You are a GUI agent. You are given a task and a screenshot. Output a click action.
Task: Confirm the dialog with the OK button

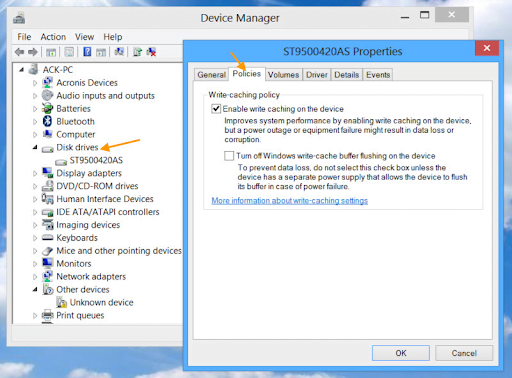coord(401,353)
